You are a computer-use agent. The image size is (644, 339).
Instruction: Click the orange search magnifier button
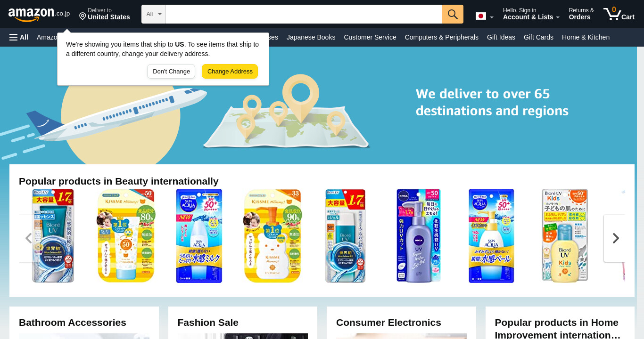(x=453, y=14)
